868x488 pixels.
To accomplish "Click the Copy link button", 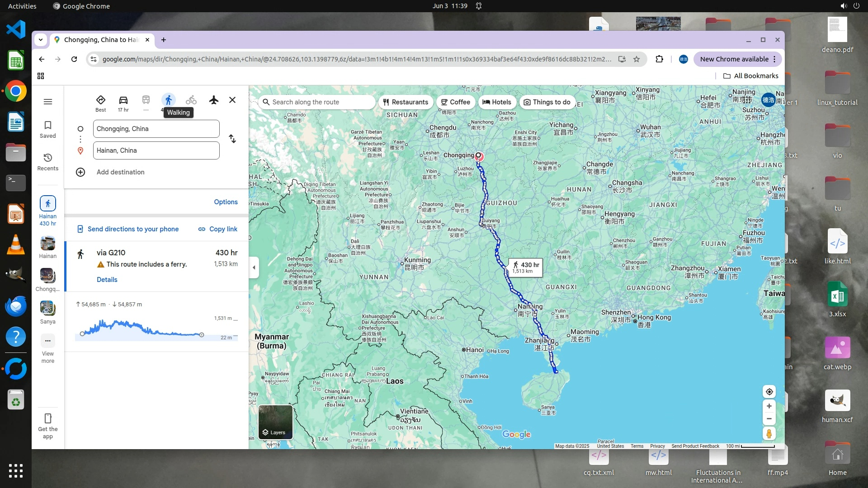I will 218,229.
